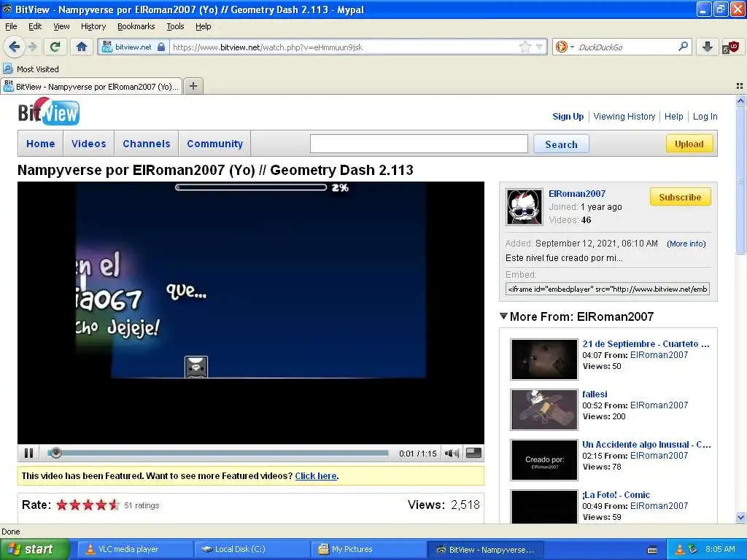Open the ¡La Foto! - Comic link
747x560 pixels.
[616, 495]
